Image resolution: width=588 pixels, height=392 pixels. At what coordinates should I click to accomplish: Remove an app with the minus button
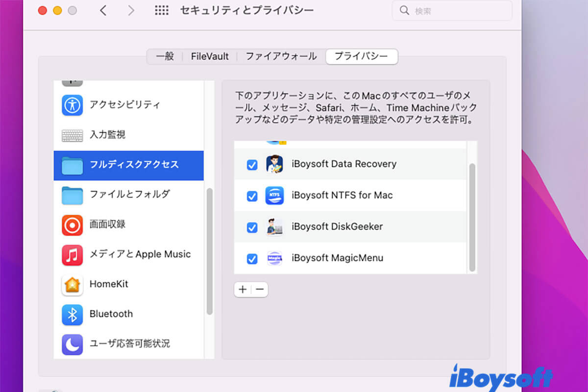(260, 290)
